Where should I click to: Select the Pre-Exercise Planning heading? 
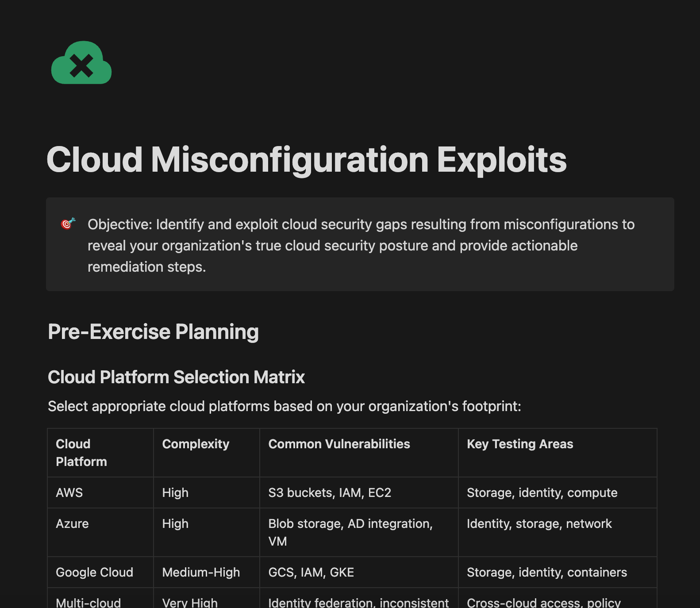click(x=153, y=331)
